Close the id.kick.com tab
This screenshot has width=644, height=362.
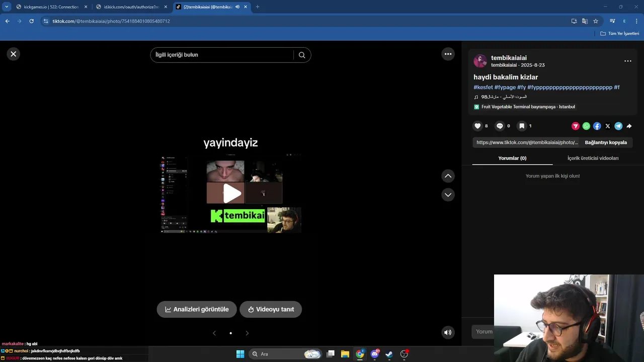166,7
